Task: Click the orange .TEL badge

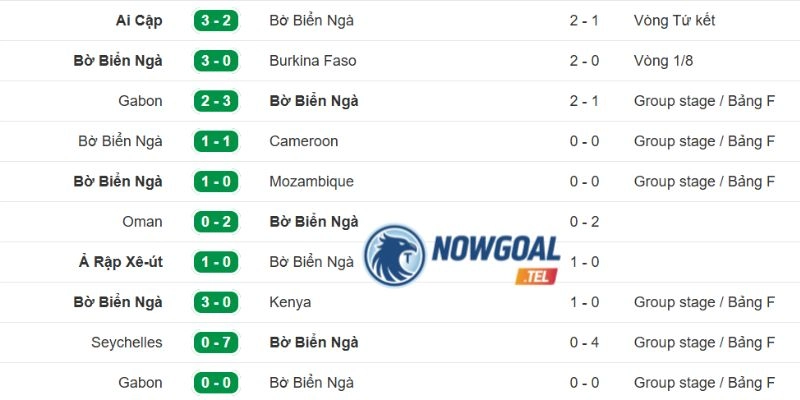Action: point(536,276)
